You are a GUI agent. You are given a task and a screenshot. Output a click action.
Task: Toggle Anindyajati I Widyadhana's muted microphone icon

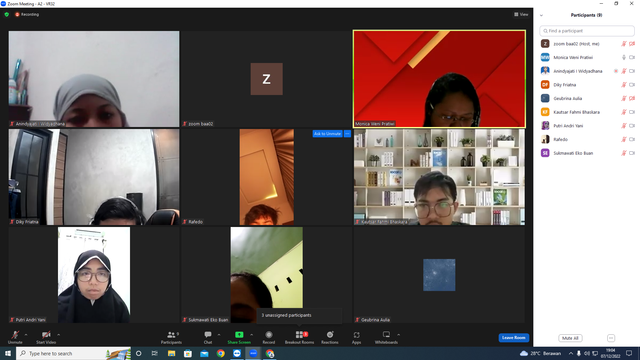(x=624, y=71)
